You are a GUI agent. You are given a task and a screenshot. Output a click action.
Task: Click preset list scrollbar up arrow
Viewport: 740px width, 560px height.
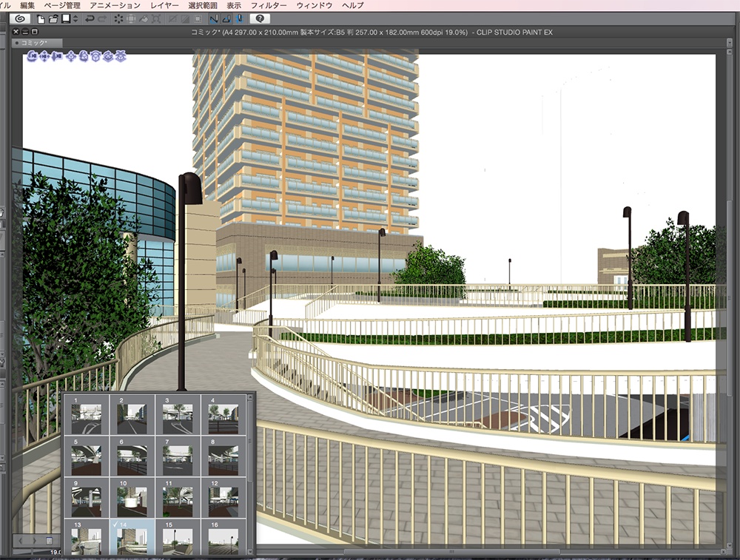click(250, 398)
